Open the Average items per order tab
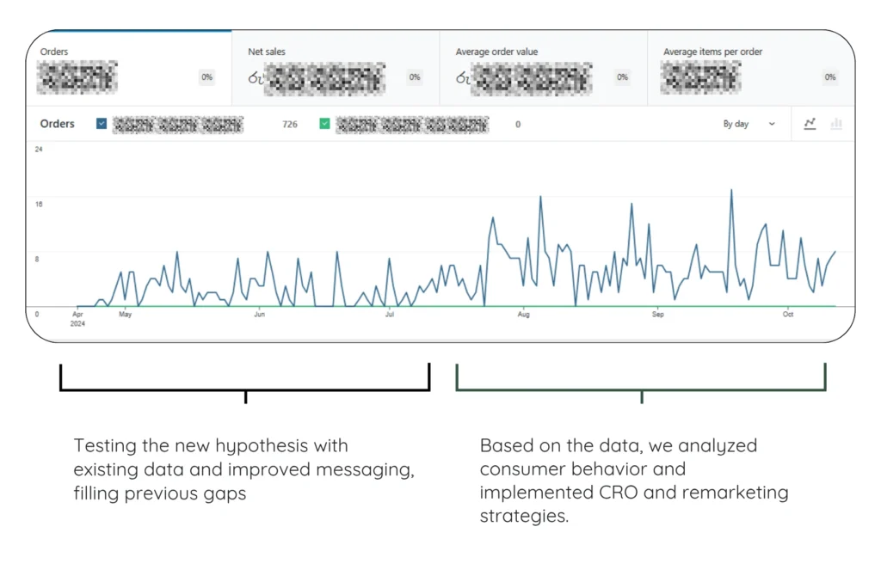 (x=750, y=69)
